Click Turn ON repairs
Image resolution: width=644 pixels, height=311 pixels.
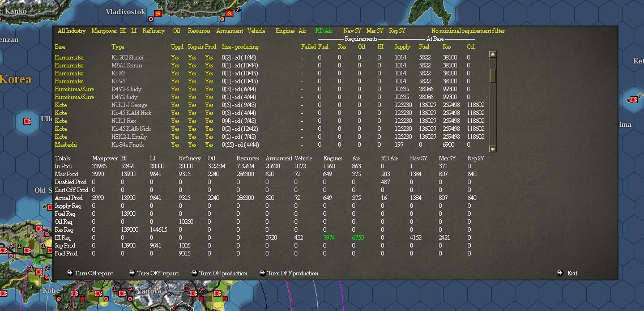coord(94,273)
